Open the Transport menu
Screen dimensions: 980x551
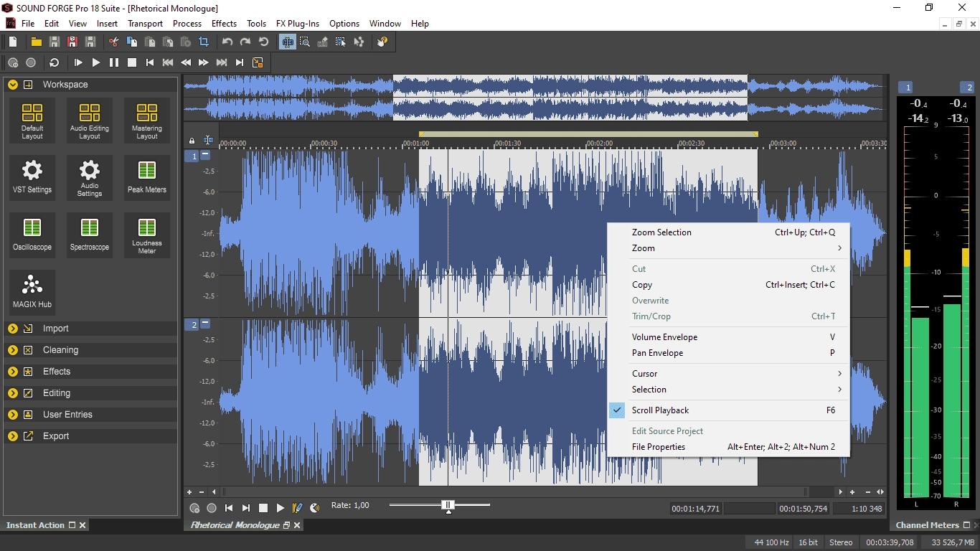coord(145,24)
